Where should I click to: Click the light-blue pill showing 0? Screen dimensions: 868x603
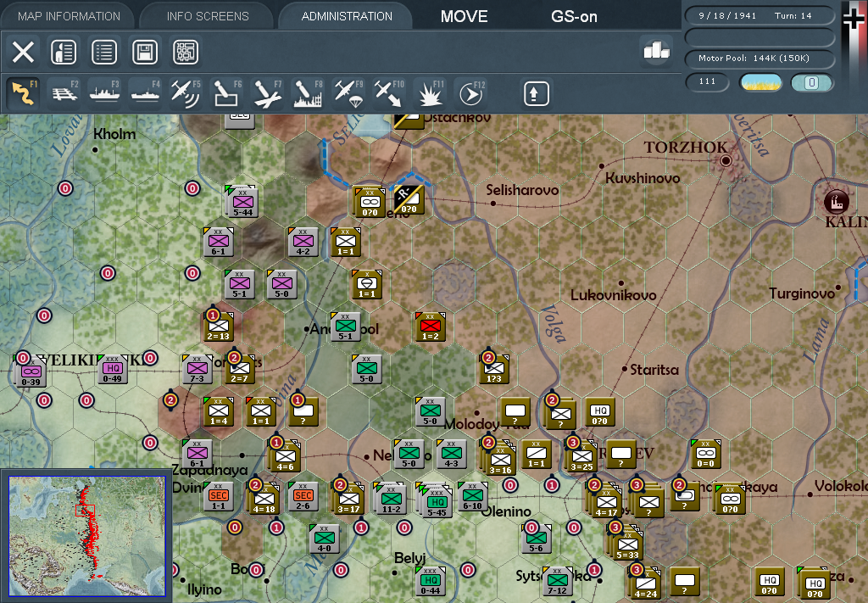point(811,82)
